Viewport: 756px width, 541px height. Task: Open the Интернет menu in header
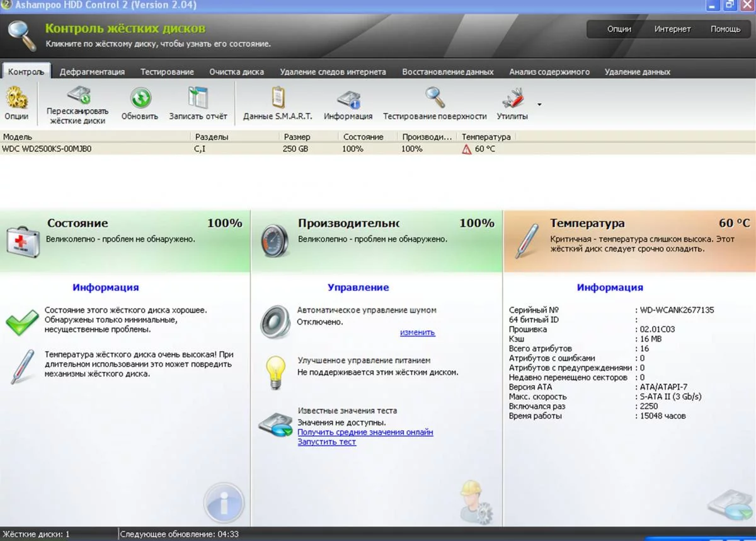672,29
